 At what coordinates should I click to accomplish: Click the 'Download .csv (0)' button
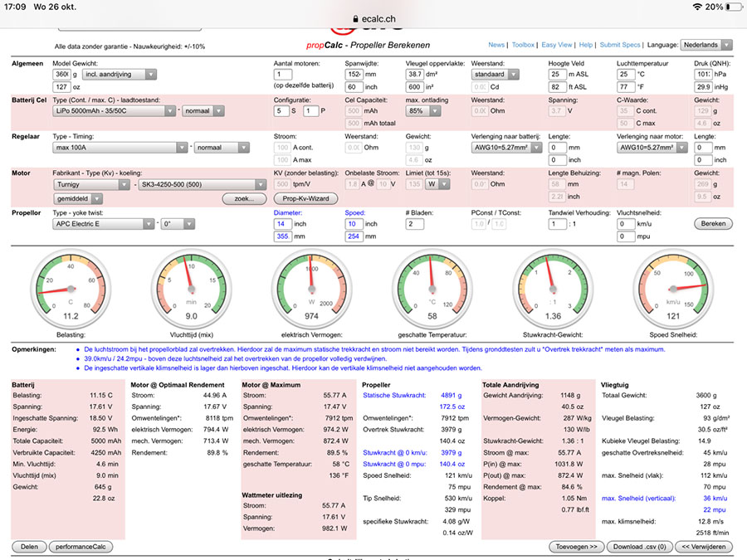(x=639, y=547)
